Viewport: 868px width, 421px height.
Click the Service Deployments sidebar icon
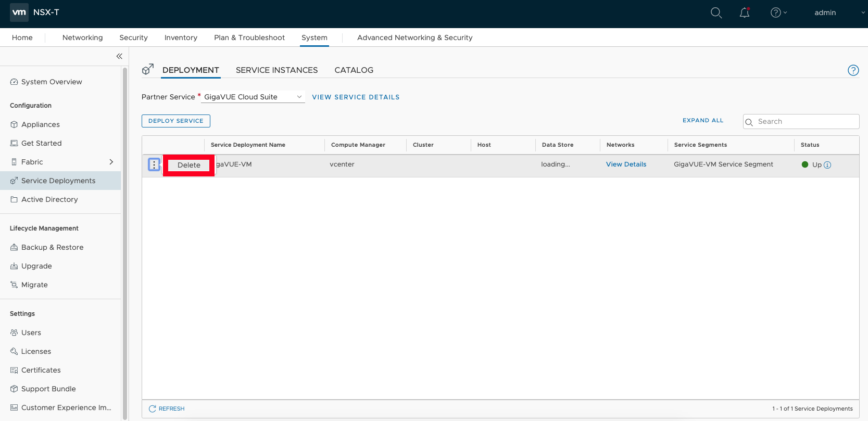(x=14, y=181)
